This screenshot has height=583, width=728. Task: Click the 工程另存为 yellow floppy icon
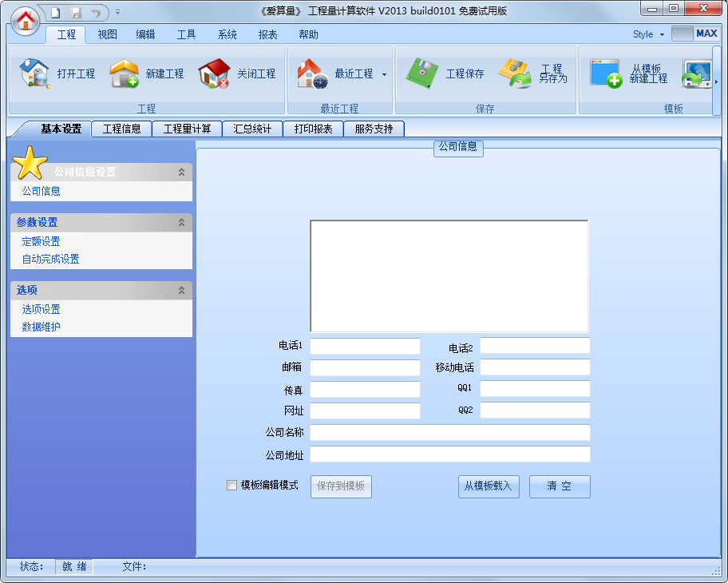click(x=515, y=73)
